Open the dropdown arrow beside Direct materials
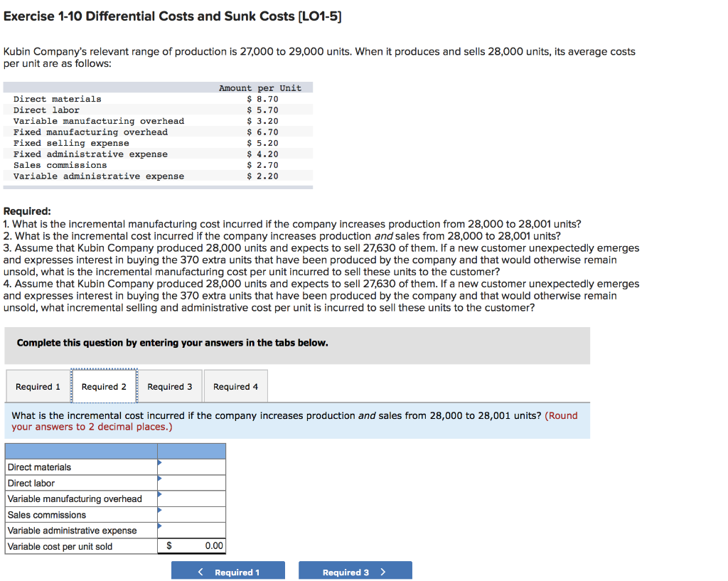 (161, 464)
